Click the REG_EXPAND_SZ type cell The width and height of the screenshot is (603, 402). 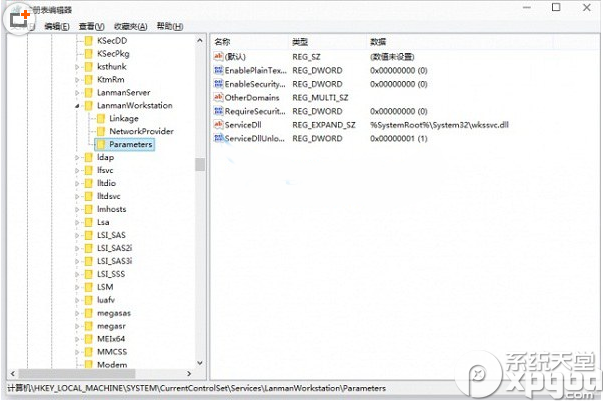coord(324,125)
